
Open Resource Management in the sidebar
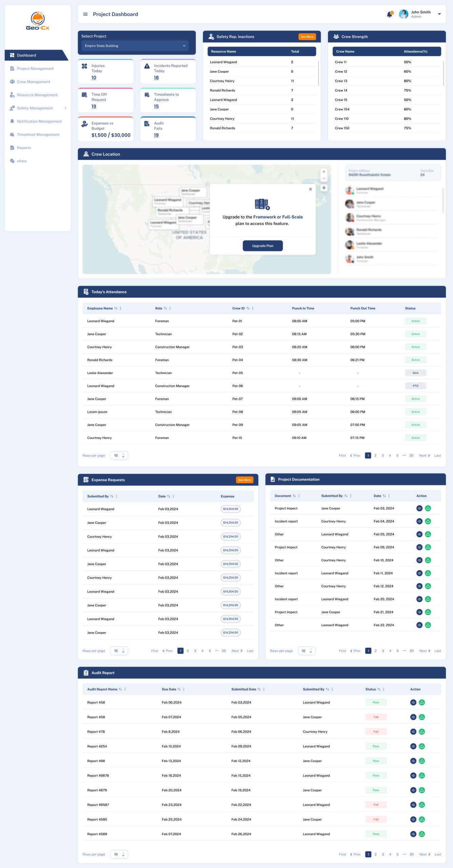(37, 95)
